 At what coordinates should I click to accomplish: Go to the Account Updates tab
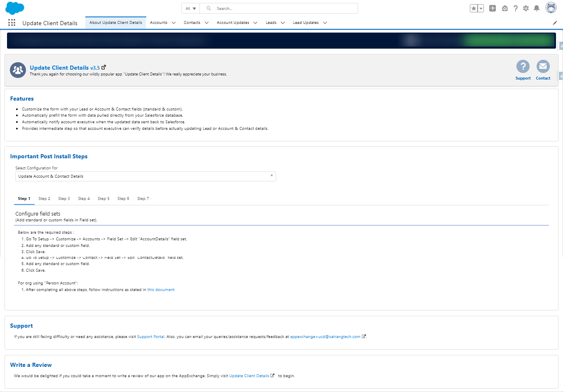233,23
